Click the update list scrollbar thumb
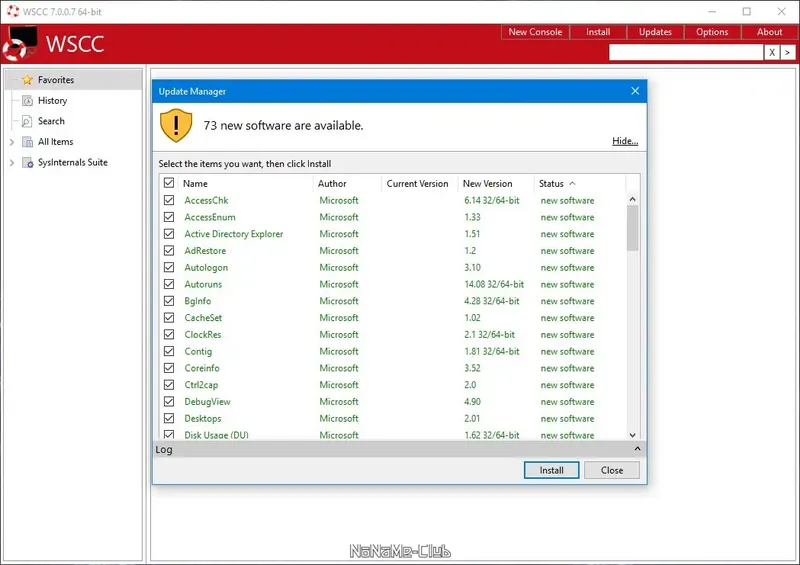This screenshot has width=800, height=565. click(x=633, y=228)
